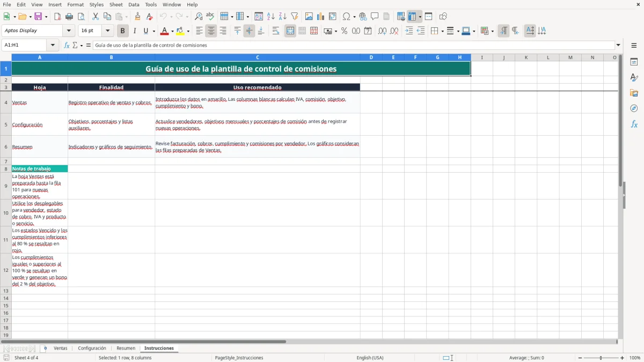Click the Cut scissors icon
This screenshot has width=644, height=362.
tap(96, 17)
